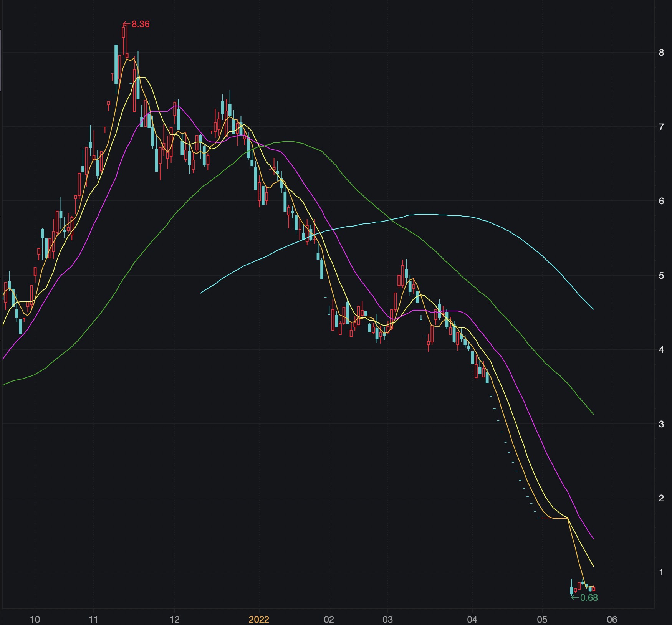The image size is (672, 625).
Task: Click price level 8 on the price axis
Action: (x=661, y=53)
